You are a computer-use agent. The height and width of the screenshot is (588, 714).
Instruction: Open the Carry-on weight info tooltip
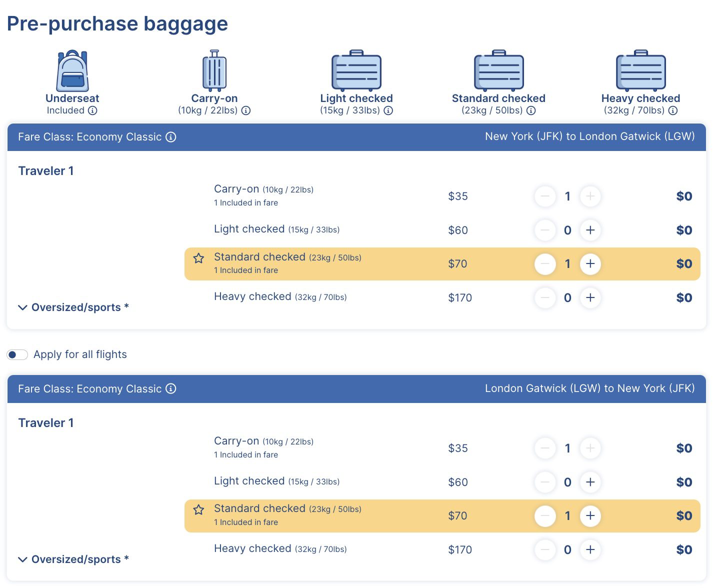pyautogui.click(x=245, y=110)
